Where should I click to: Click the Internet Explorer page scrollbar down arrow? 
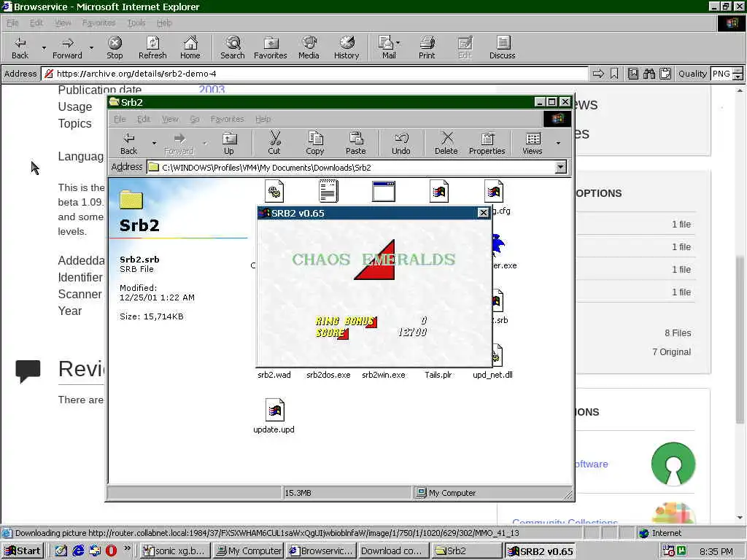(x=740, y=518)
